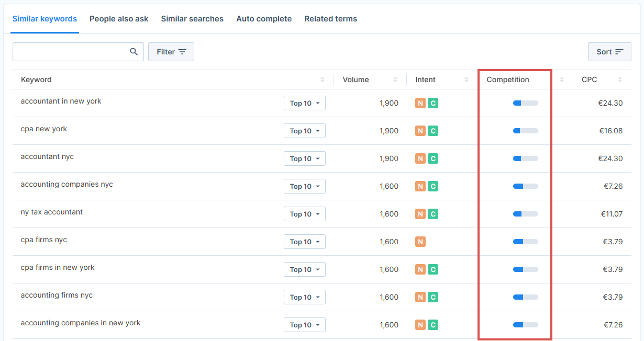Screen dimensions: 644x341
Task: Switch to the People also ask tab
Action: (x=119, y=19)
